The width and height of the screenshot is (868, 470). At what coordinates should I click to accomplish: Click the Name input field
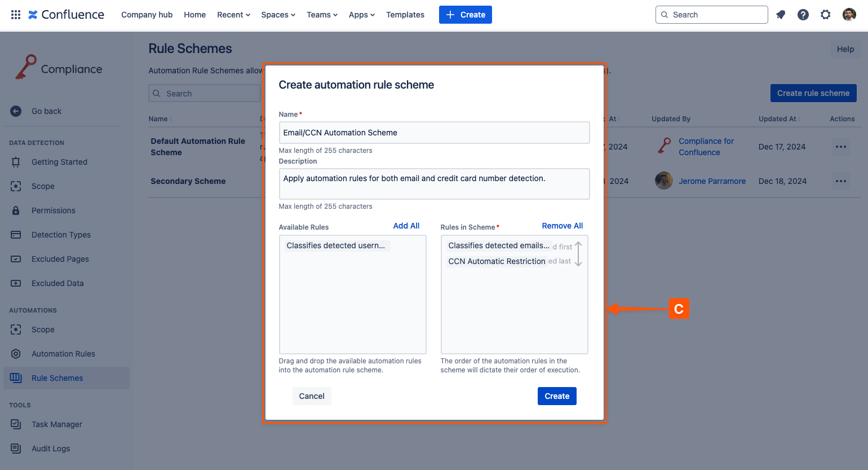tap(434, 133)
